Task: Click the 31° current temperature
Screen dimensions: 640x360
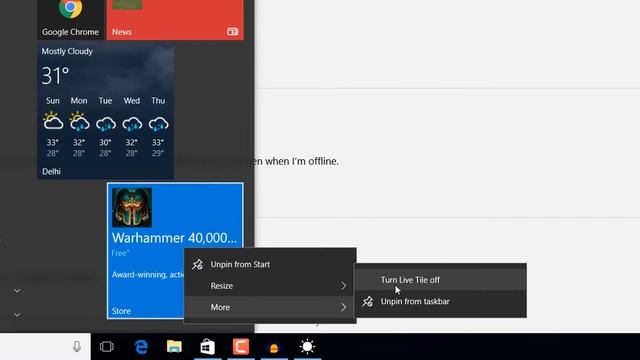Action: [56, 76]
